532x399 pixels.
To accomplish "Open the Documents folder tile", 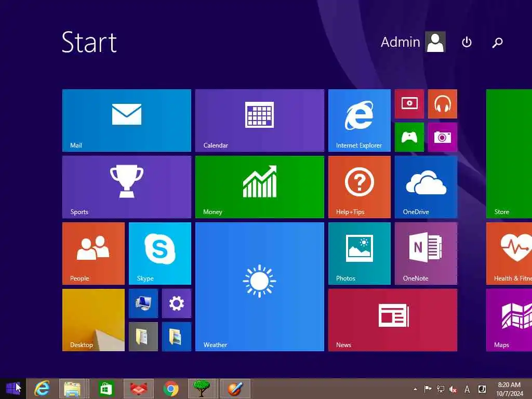I will click(143, 337).
